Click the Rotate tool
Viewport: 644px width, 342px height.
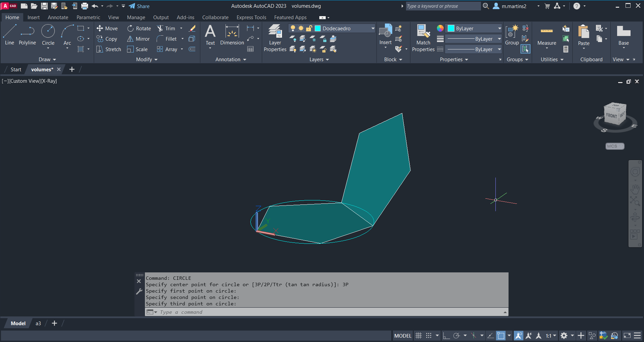pos(139,29)
